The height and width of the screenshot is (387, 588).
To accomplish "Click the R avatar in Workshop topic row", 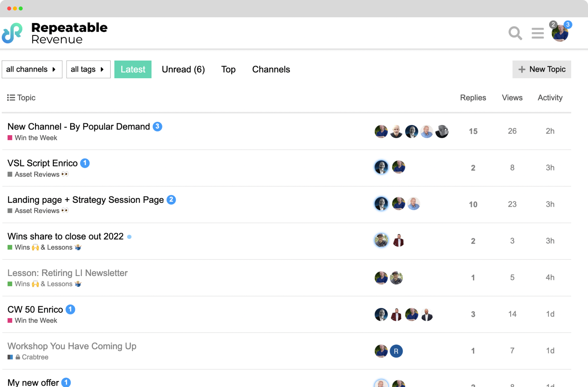I will point(396,351).
